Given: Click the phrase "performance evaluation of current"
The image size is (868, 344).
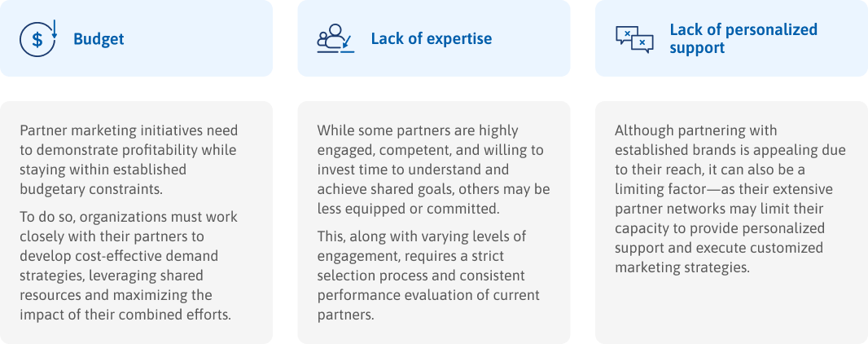Looking at the screenshot, I should tap(427, 295).
